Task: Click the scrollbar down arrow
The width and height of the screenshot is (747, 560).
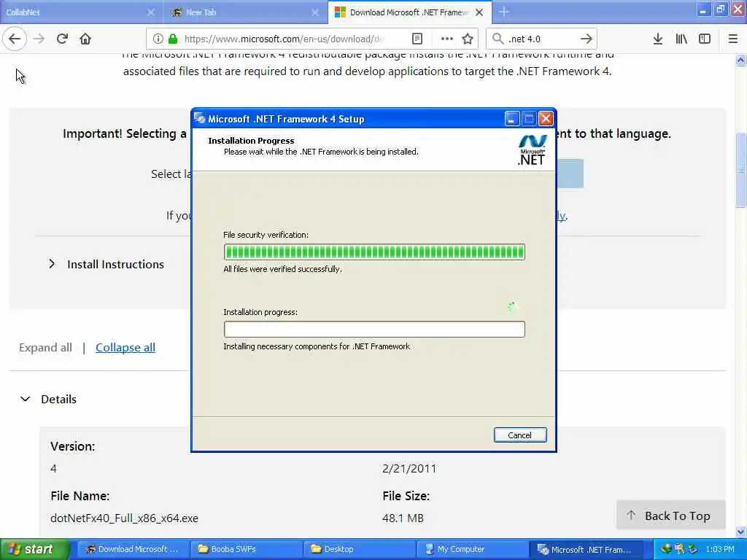Action: pyautogui.click(x=740, y=532)
